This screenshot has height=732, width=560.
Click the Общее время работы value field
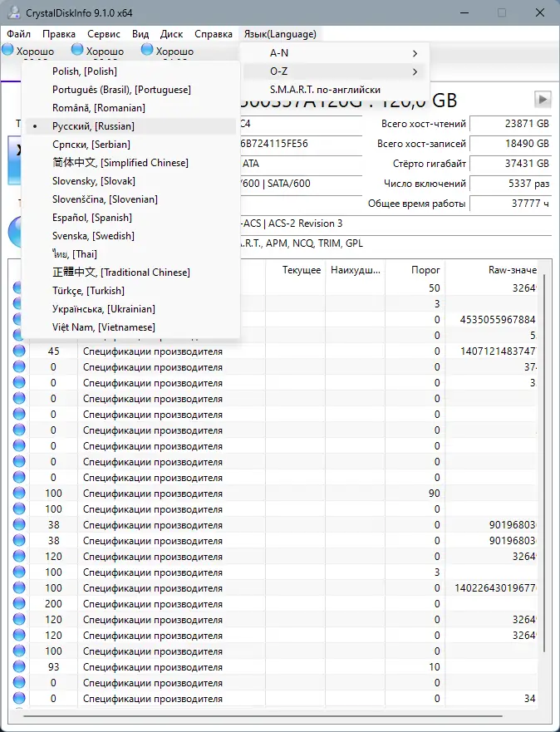coord(510,204)
